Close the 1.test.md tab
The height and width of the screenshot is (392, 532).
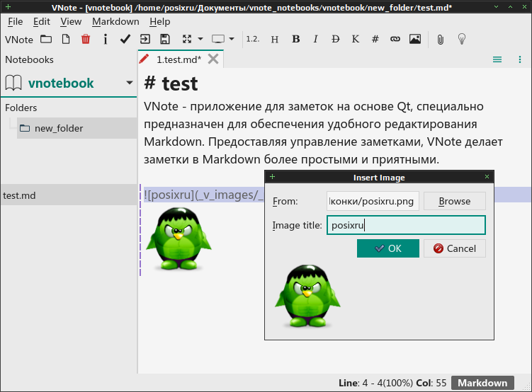213,59
